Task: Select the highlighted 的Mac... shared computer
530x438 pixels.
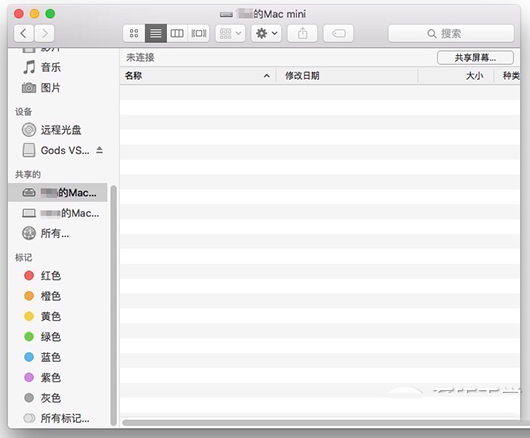Action: pos(57,193)
